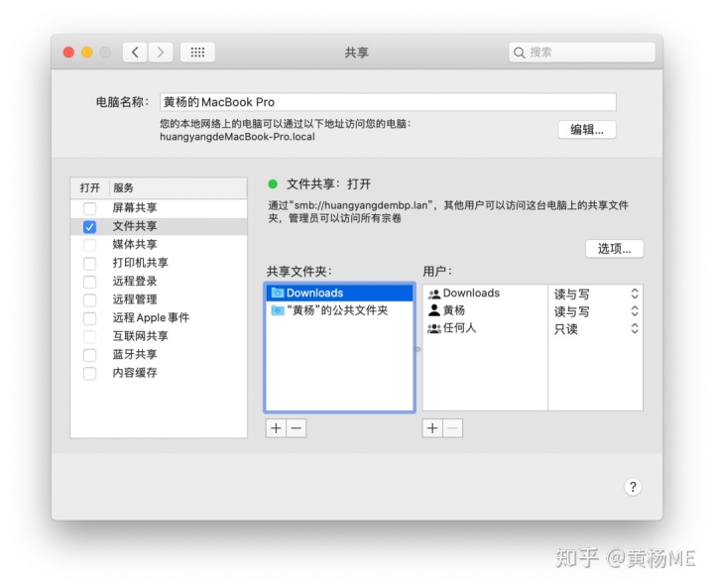This screenshot has width=714, height=588.
Task: Select 文件共享 service row
Action: coord(159,226)
